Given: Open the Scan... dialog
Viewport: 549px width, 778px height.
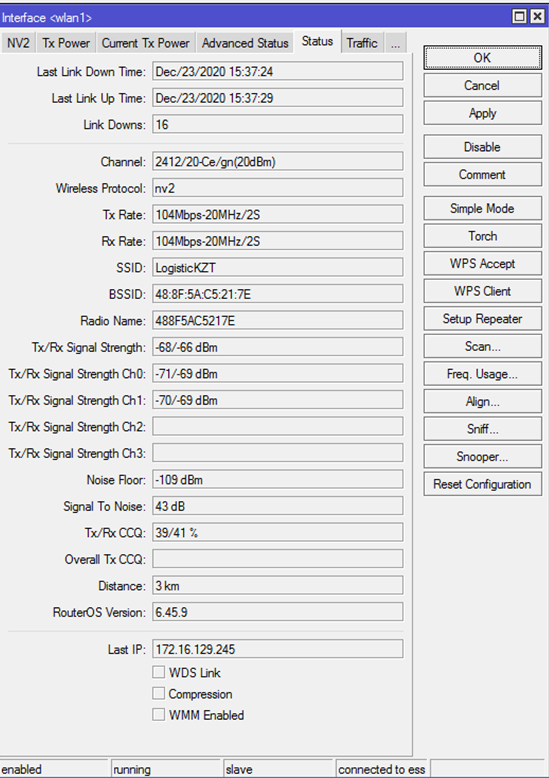Looking at the screenshot, I should [x=482, y=346].
